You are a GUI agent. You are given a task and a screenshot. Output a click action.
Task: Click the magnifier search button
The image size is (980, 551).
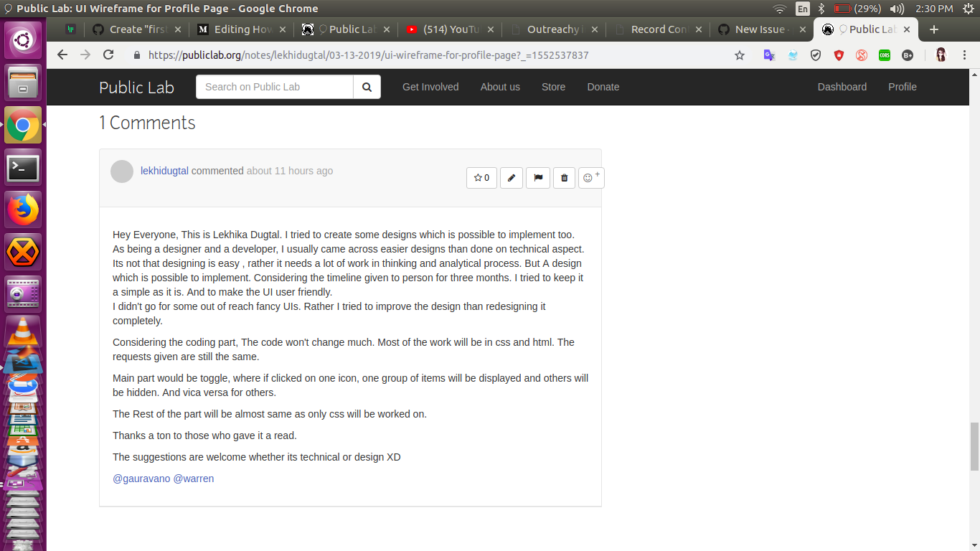point(367,87)
